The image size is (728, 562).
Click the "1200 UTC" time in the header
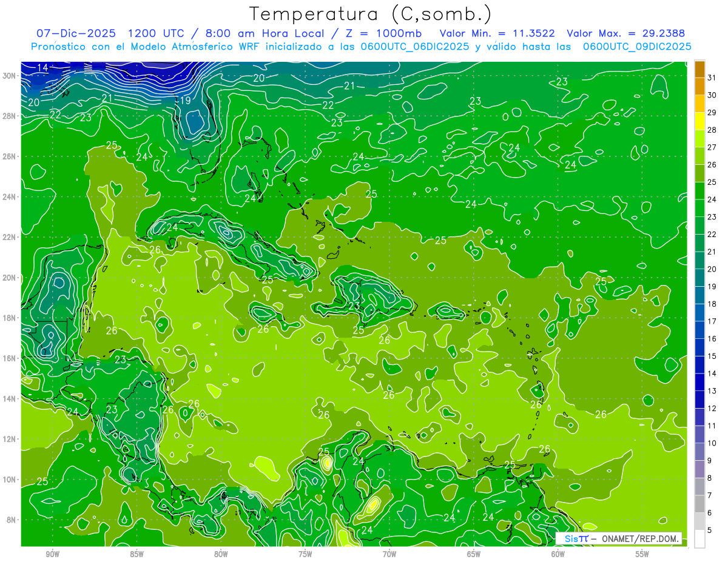tap(157, 33)
